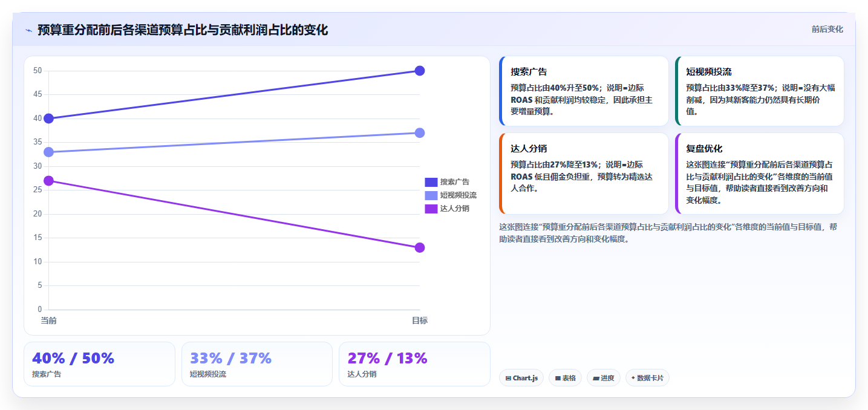
Task: Click the 搜索广告 data point at 当前
Action: (48, 119)
